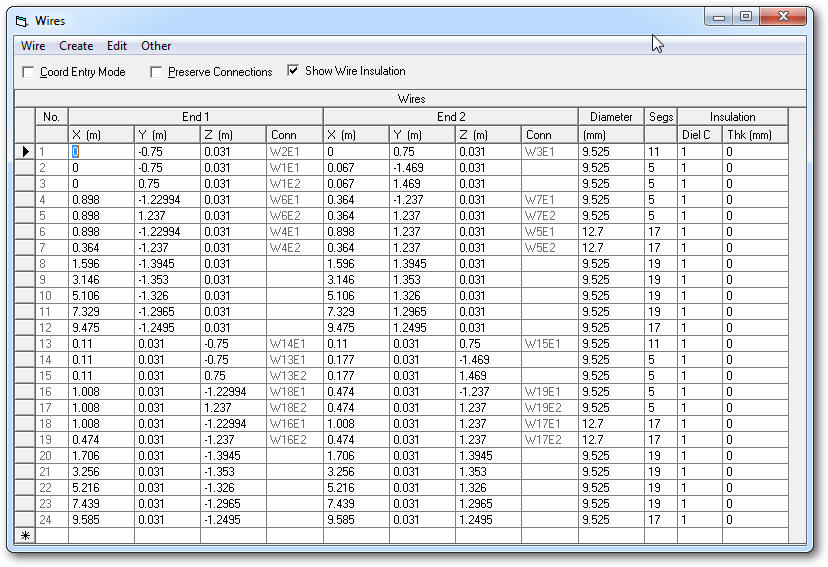Click End 2 X value 3.256 in row 21
Screen dimensions: 828x567
click(x=356, y=471)
